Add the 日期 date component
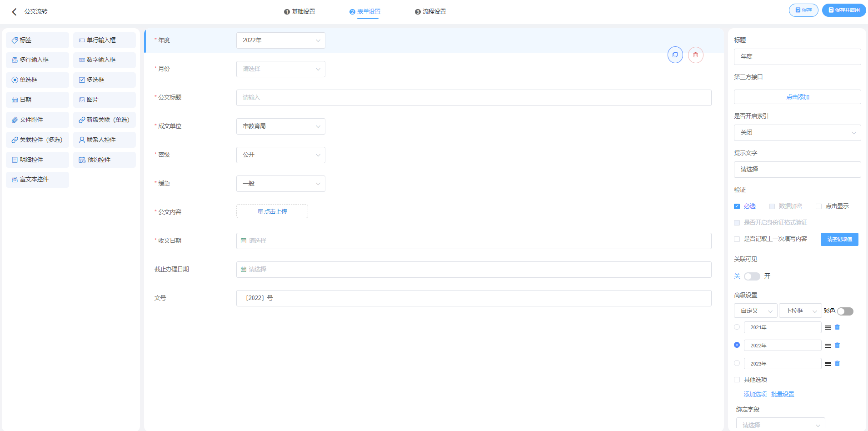 37,100
